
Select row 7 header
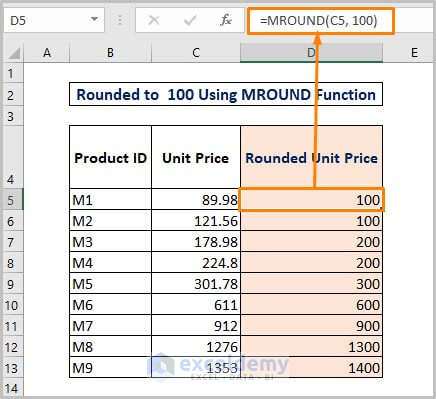tap(13, 241)
